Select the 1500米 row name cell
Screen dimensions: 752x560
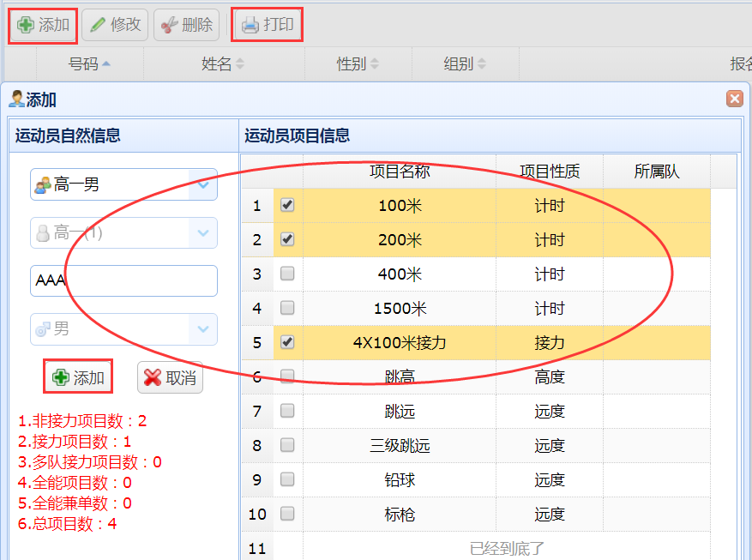point(400,308)
